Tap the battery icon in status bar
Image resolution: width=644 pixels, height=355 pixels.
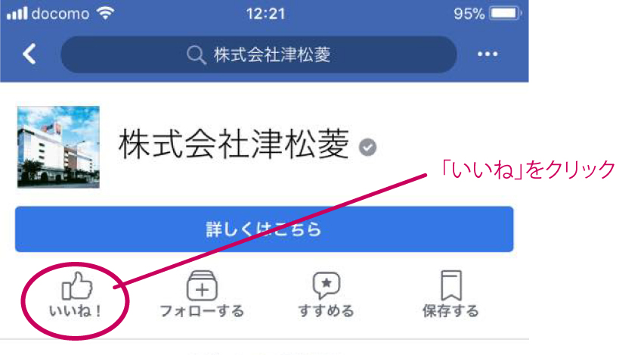click(505, 14)
